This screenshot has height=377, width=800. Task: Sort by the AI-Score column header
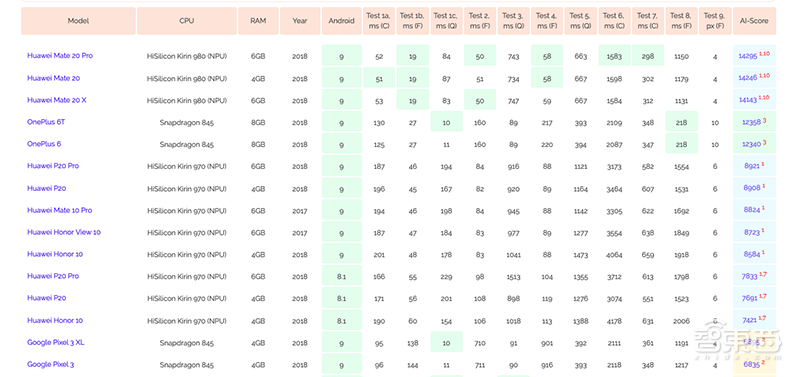(755, 21)
